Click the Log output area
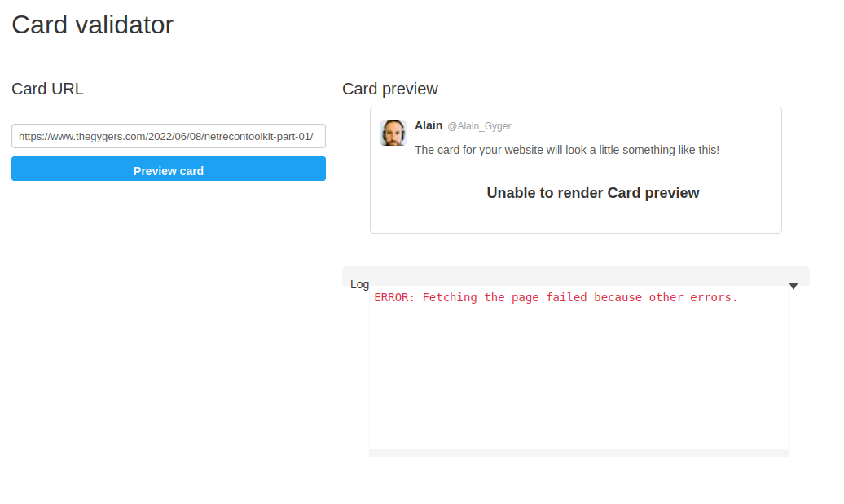Image resolution: width=844 pixels, height=504 pixels. click(x=578, y=366)
